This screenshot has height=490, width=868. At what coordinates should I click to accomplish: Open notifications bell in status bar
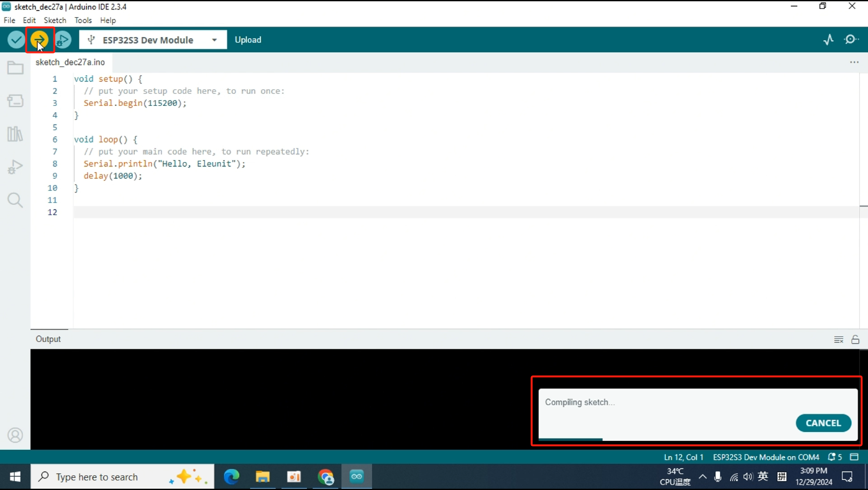[x=835, y=457]
